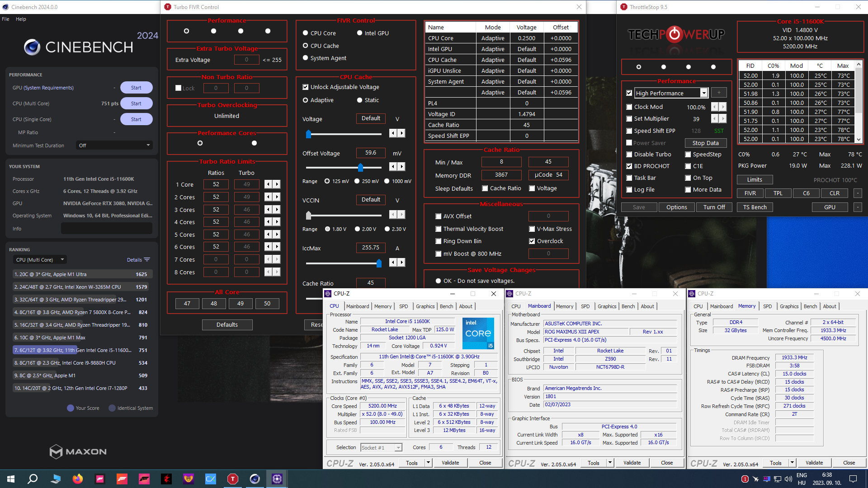Select the 250 mV offset range
Image resolution: width=868 pixels, height=488 pixels.
357,181
